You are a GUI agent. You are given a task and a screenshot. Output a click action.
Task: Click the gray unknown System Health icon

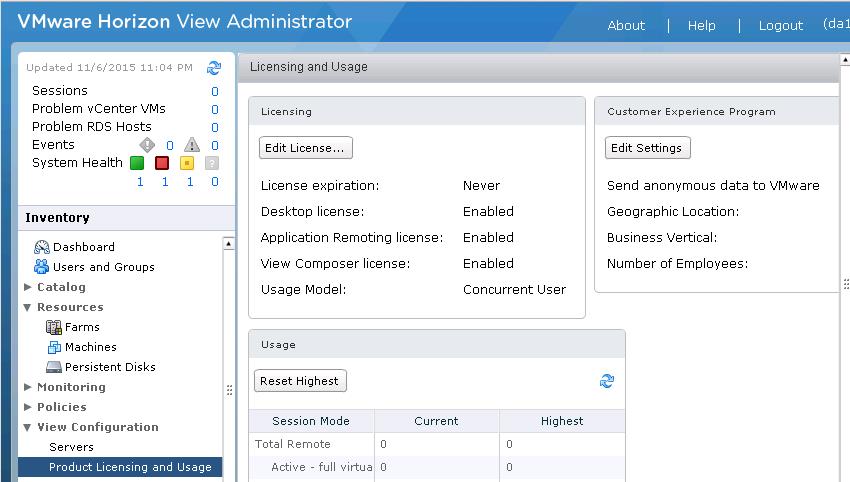[x=212, y=163]
